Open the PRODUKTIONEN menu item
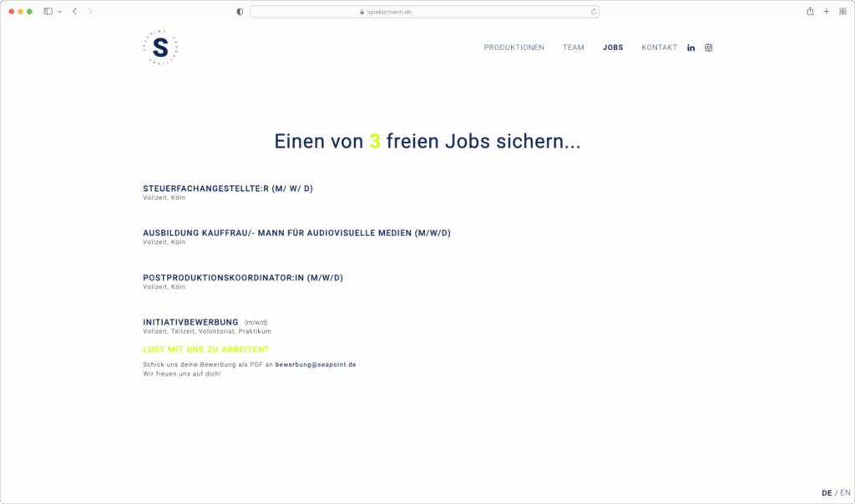 pos(514,48)
